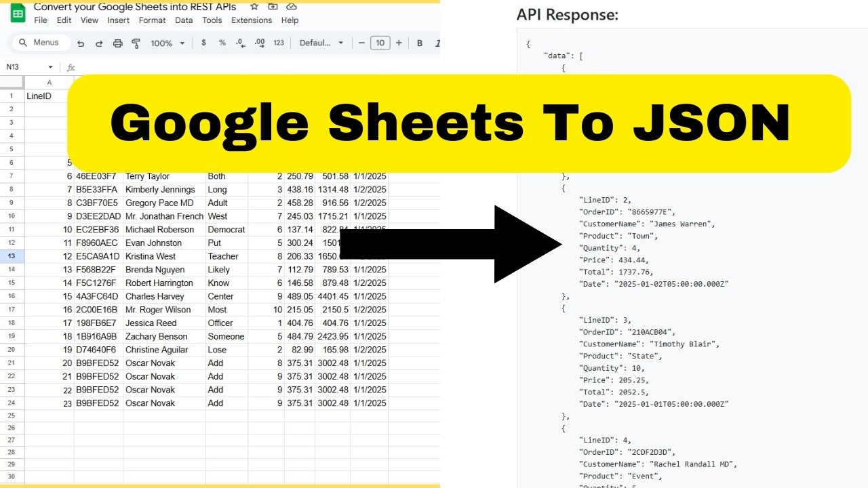Edit the font size field
Viewport: 868px width, 488px height.
(x=380, y=43)
